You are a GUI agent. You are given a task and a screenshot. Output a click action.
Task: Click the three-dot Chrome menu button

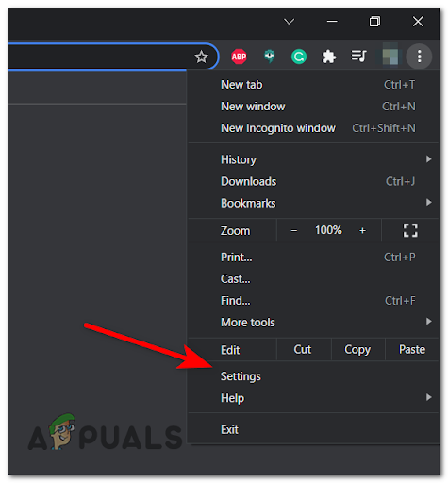(x=419, y=57)
